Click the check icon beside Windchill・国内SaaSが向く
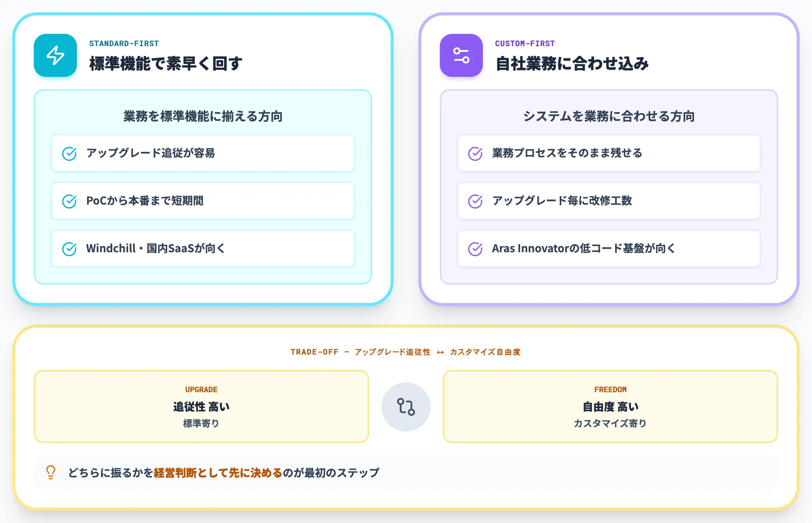The image size is (812, 523). coord(69,249)
